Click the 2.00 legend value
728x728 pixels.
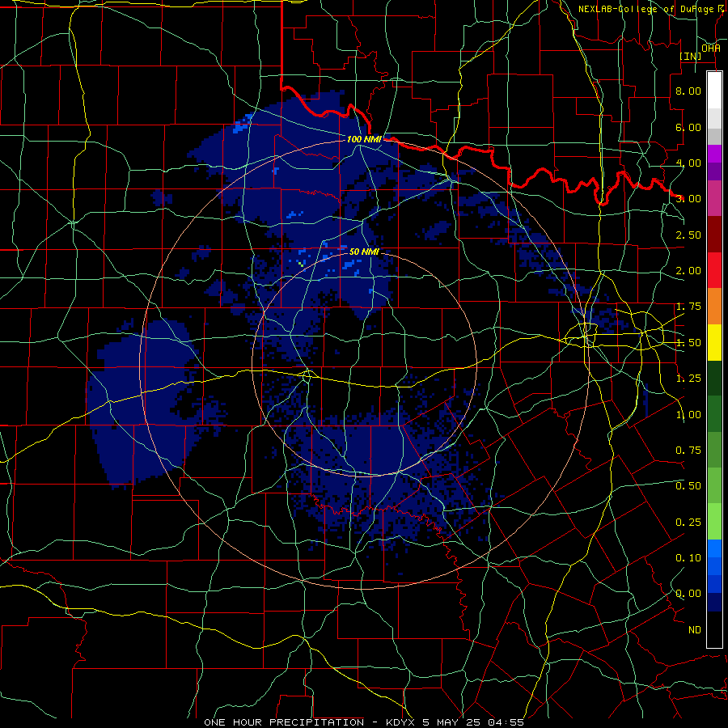pos(688,271)
